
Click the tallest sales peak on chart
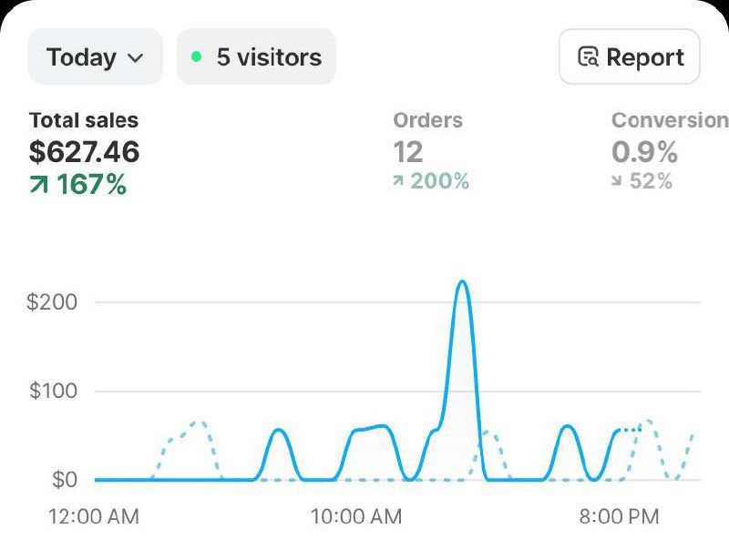pos(462,282)
